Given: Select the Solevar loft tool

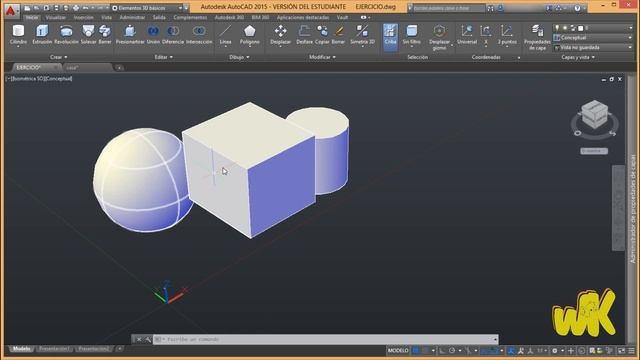Looking at the screenshot, I should pyautogui.click(x=88, y=35).
